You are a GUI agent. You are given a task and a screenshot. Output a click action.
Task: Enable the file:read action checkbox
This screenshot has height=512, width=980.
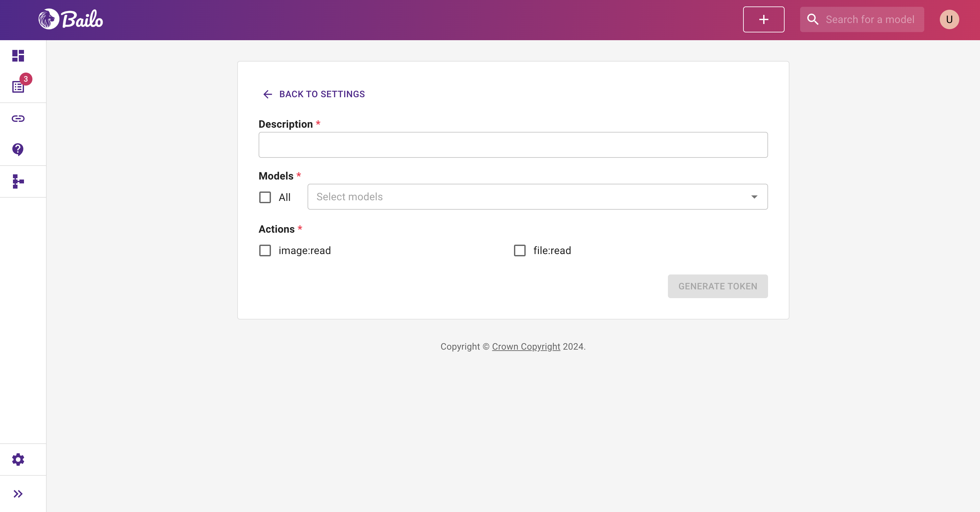pos(520,250)
